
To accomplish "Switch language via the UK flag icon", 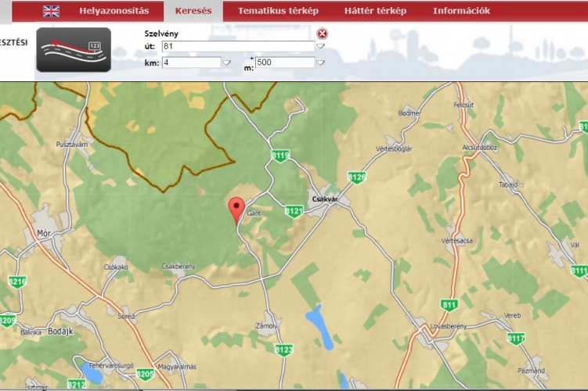I will click(x=51, y=11).
